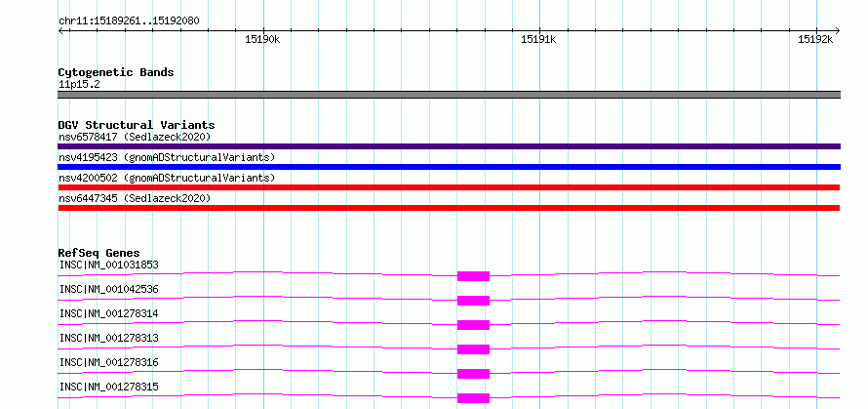Click the 15192k ruler tick label
The image size is (868, 409).
(x=815, y=39)
